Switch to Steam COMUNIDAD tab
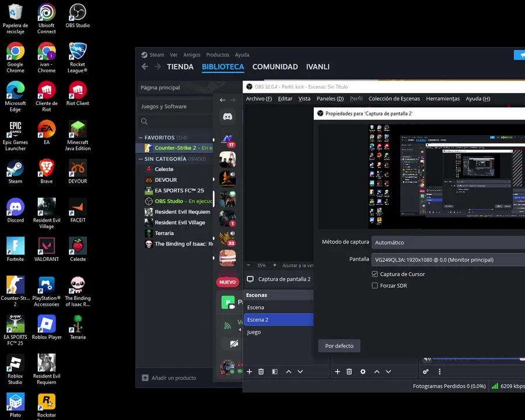Viewport: 525px width, 420px height. coord(275,66)
